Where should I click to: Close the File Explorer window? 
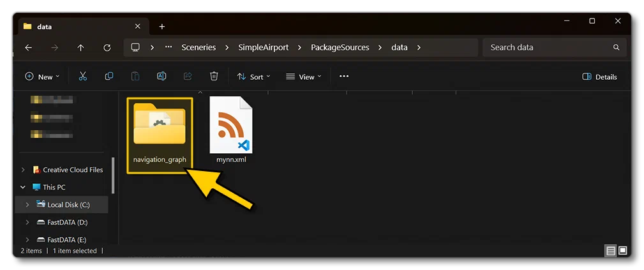pyautogui.click(x=618, y=21)
